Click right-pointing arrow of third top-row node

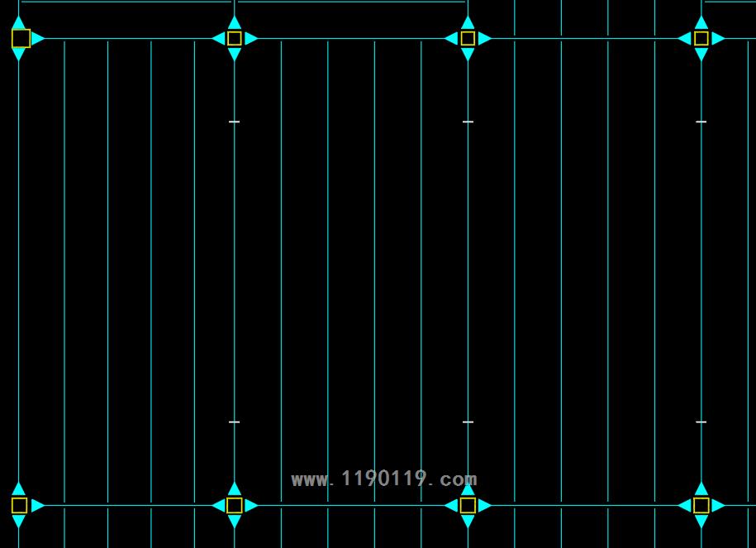click(x=484, y=38)
